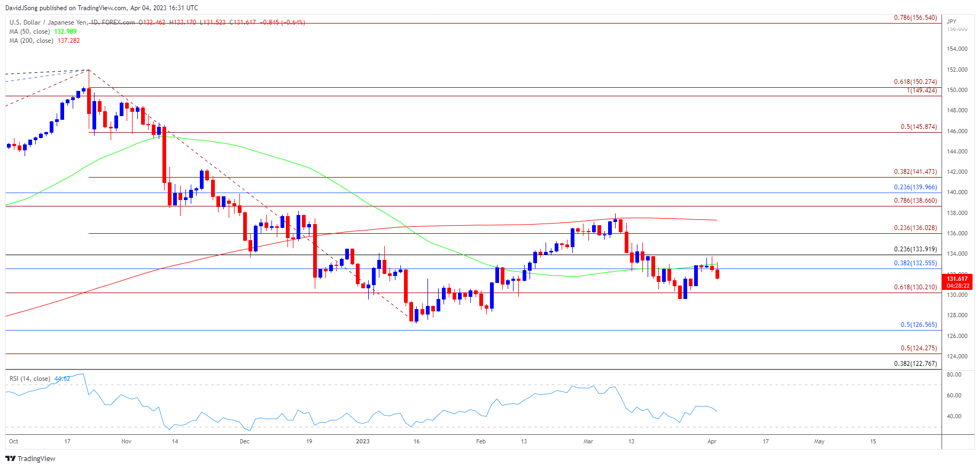Click the 2023 label on the time axis
This screenshot has width=980, height=468.
[363, 441]
